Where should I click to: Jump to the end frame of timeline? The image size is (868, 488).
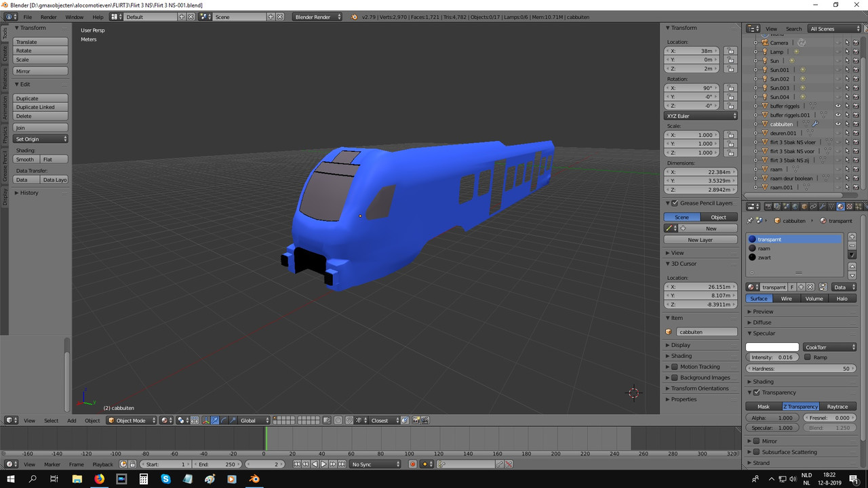click(x=341, y=464)
